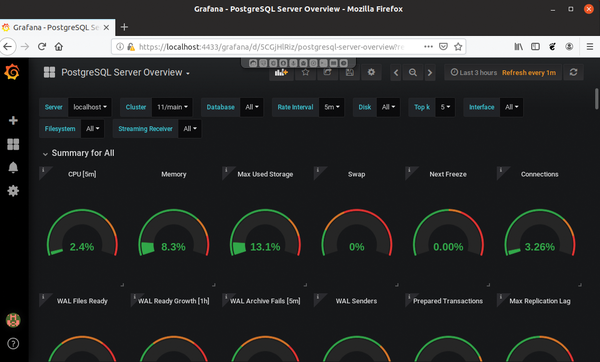Click the Connections panel title
The width and height of the screenshot is (600, 362).
(x=540, y=174)
